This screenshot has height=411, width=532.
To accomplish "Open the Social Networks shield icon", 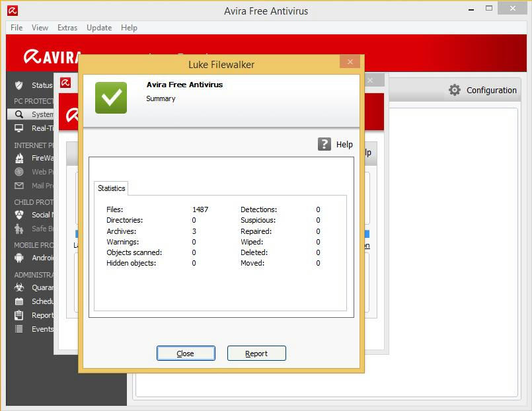I will (19, 215).
